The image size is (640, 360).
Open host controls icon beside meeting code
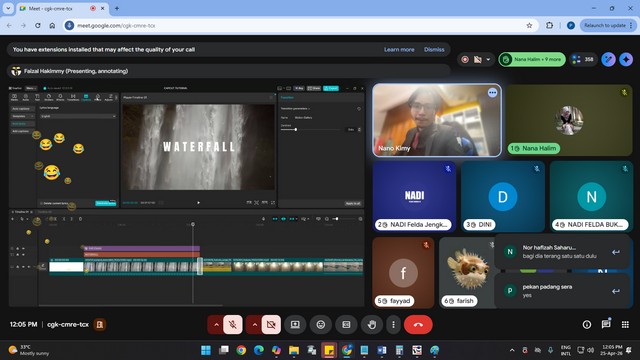(100, 324)
